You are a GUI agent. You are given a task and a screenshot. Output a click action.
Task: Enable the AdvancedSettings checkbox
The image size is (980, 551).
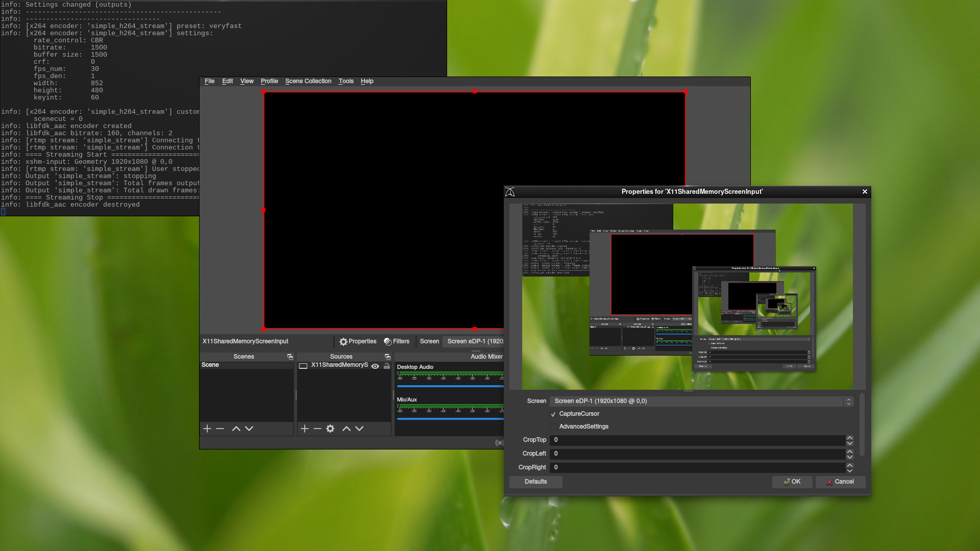coord(553,427)
